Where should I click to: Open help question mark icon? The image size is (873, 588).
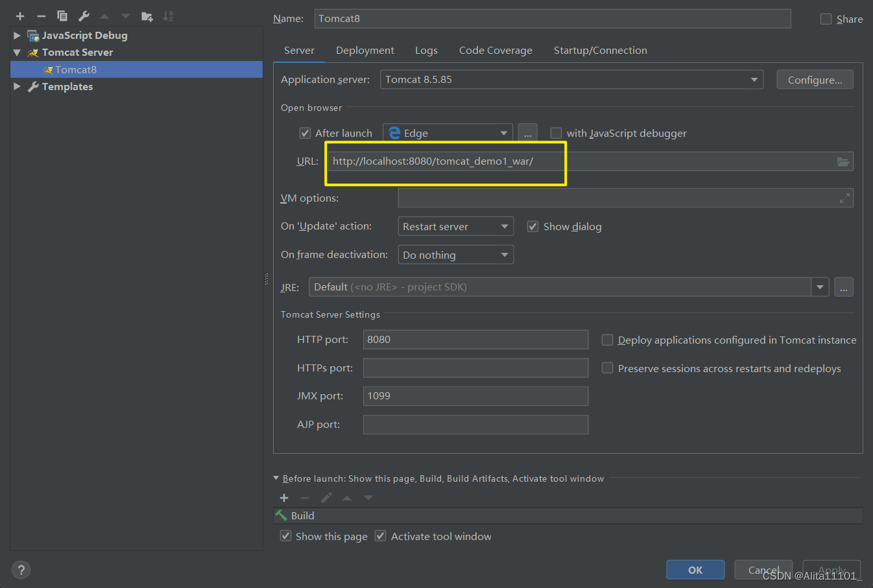click(x=21, y=570)
